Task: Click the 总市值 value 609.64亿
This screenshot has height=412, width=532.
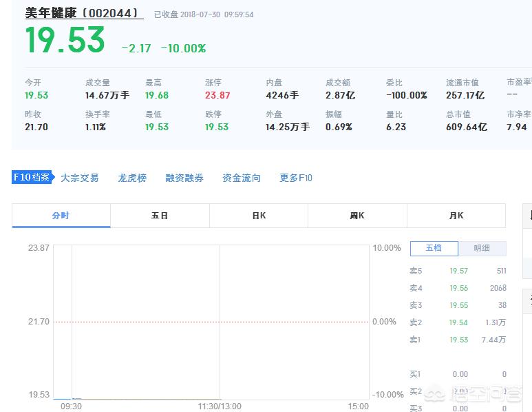Action: 467,127
